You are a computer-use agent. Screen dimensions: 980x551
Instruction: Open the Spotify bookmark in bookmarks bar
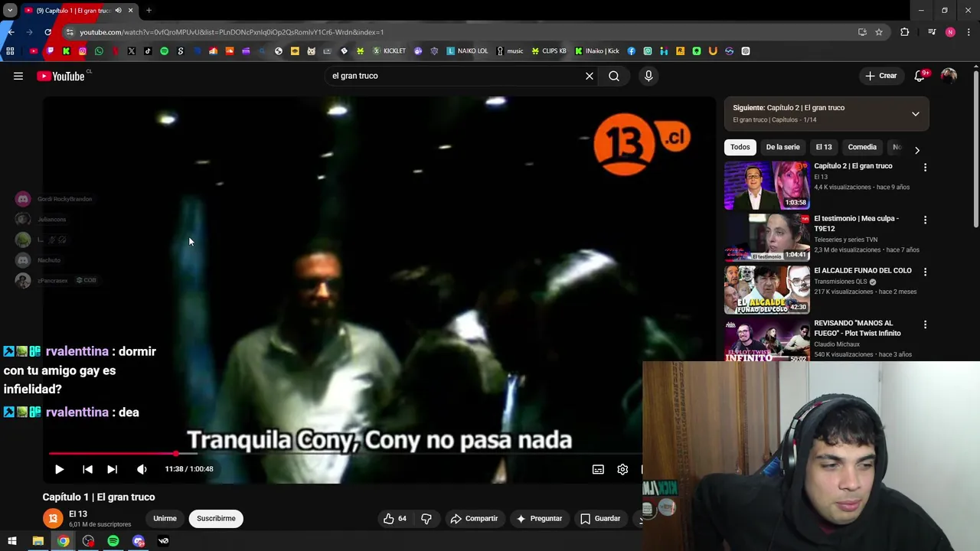click(164, 51)
